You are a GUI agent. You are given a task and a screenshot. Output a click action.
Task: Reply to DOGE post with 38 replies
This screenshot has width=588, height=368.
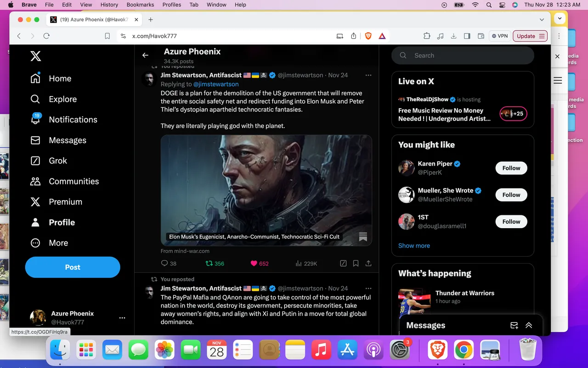[169, 264]
